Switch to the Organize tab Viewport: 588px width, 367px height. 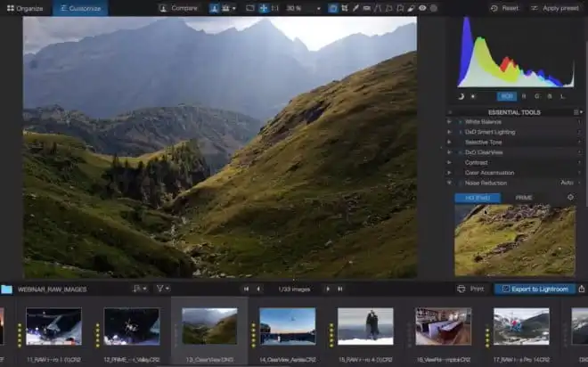[x=25, y=8]
